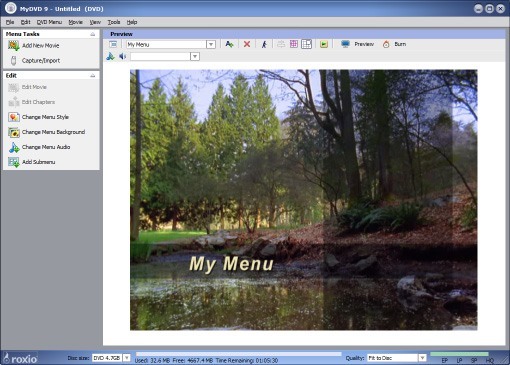510x365 pixels.
Task: Click the Preview button label
Action: pos(364,44)
